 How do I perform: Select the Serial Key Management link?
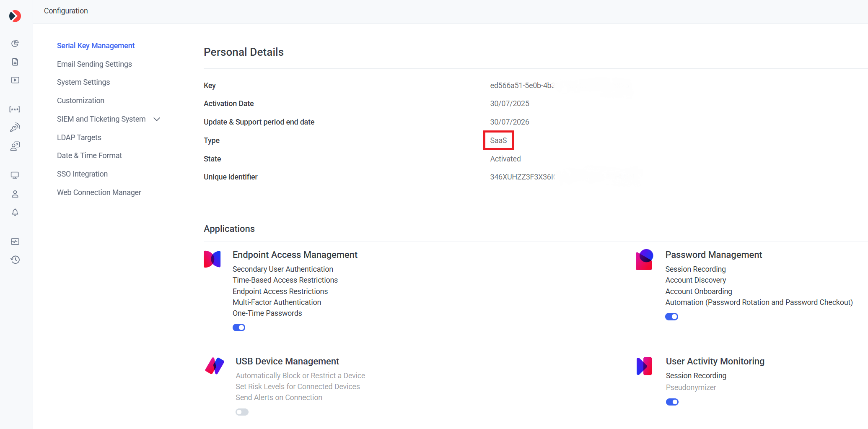tap(96, 46)
